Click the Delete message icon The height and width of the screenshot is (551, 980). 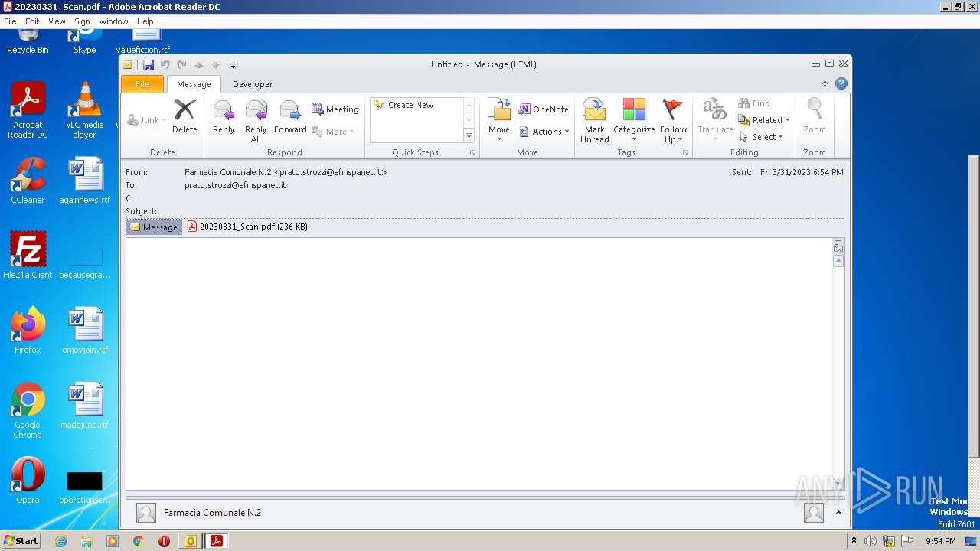185,117
